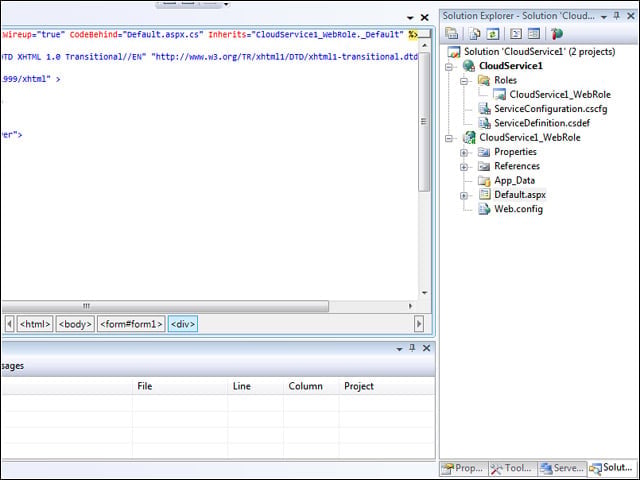The width and height of the screenshot is (640, 480).
Task: Switch to the Server Explorer bottom tab
Action: coord(562,468)
